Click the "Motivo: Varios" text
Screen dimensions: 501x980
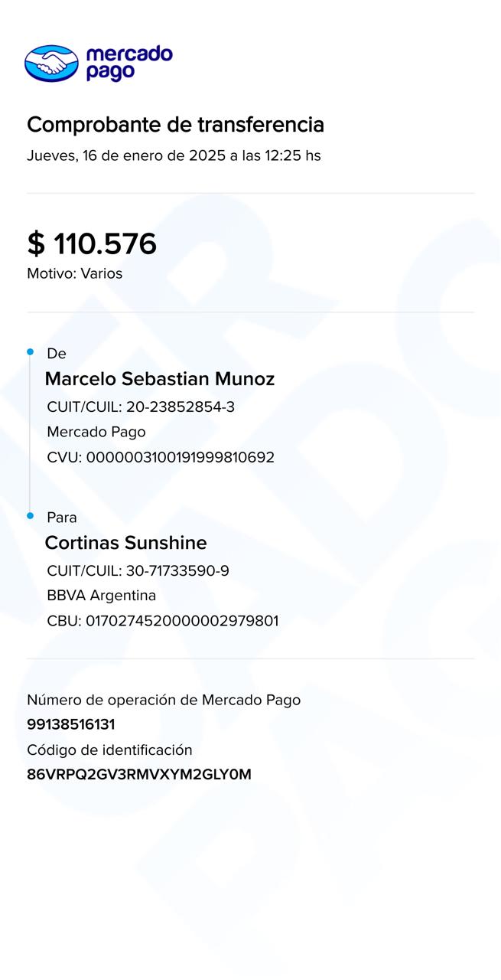(x=74, y=273)
